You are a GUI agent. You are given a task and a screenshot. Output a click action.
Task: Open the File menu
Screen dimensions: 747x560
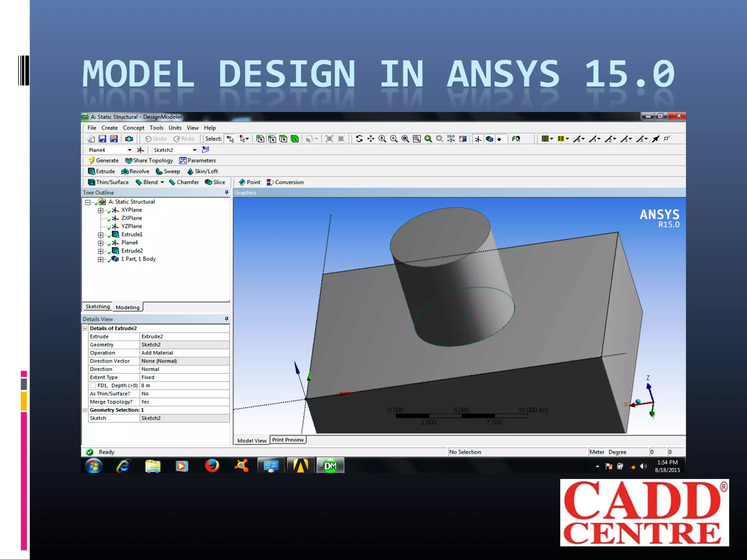[92, 128]
